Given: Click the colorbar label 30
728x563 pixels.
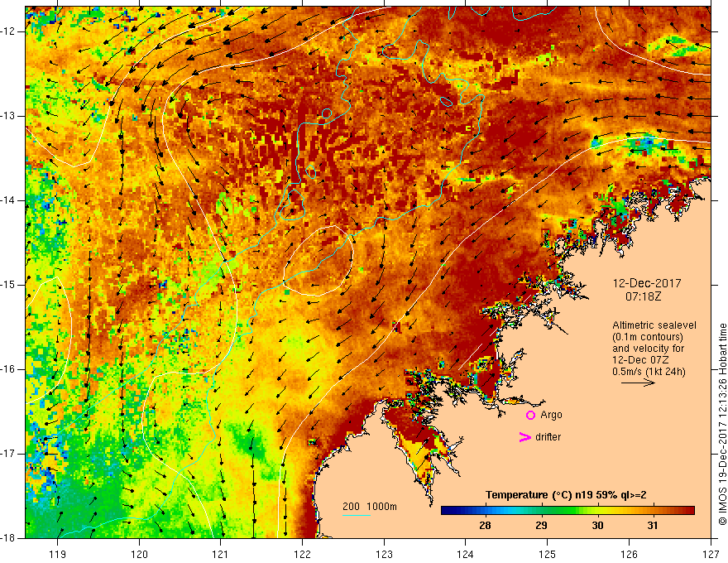Looking at the screenshot, I should pos(597,526).
